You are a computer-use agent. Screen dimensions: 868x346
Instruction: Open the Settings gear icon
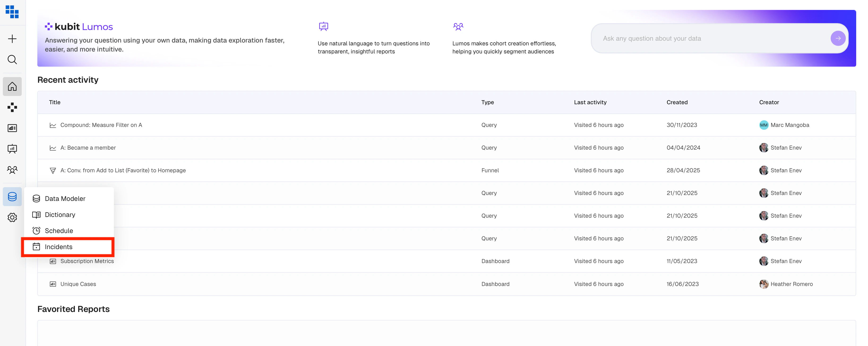12,217
